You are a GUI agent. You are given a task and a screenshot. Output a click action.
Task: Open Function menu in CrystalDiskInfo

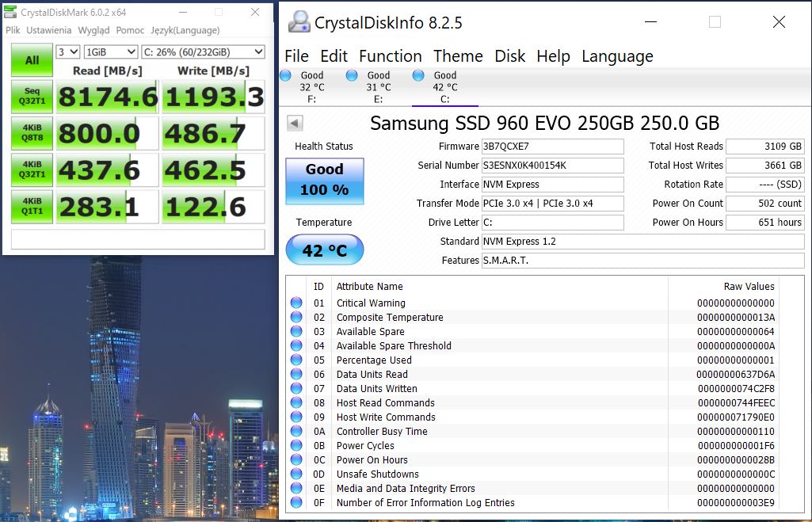391,56
